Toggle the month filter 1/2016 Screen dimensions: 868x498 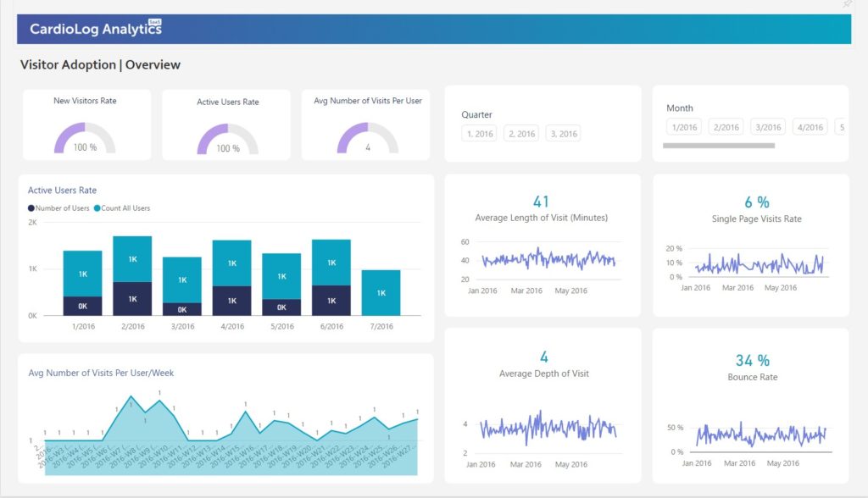tap(683, 126)
